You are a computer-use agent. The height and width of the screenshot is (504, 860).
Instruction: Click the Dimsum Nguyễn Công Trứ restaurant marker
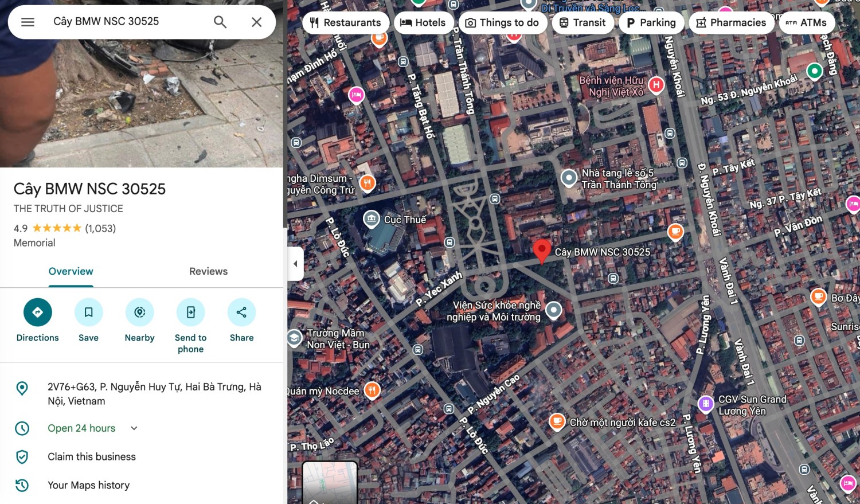pyautogui.click(x=368, y=183)
